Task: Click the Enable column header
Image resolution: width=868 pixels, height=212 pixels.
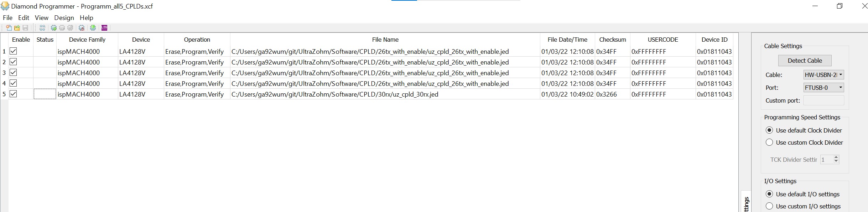Action: (x=21, y=40)
